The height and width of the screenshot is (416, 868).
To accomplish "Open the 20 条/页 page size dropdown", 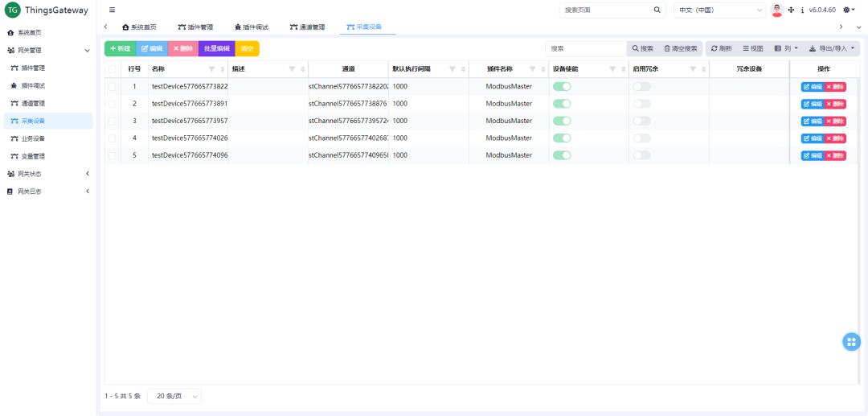I will pyautogui.click(x=174, y=396).
